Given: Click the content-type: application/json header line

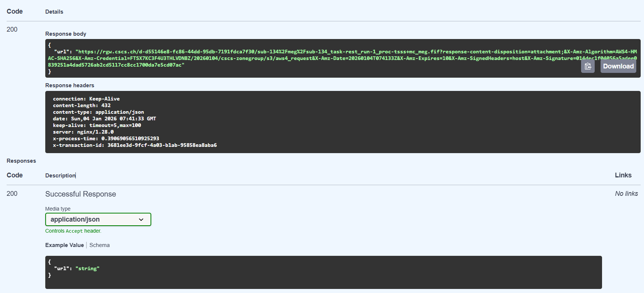Looking at the screenshot, I should 98,112.
